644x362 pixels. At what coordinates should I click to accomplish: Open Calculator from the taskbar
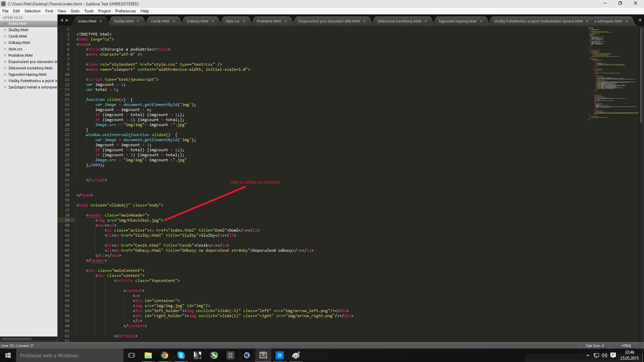[x=230, y=355]
